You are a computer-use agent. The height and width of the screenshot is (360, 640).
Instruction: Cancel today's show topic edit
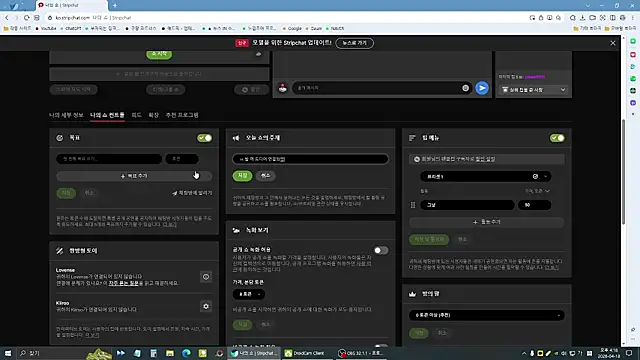265,176
